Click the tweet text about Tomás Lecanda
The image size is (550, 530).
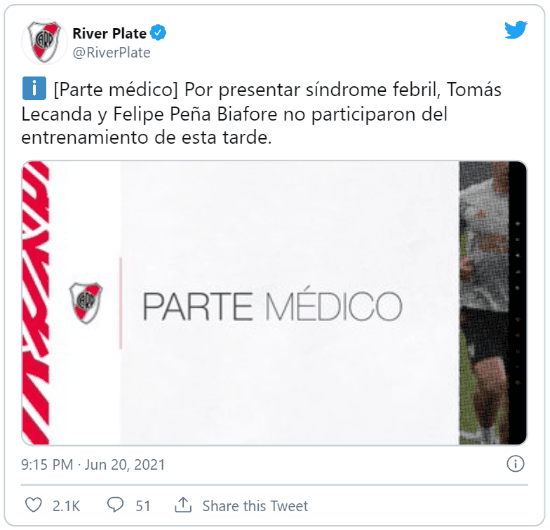tap(261, 113)
